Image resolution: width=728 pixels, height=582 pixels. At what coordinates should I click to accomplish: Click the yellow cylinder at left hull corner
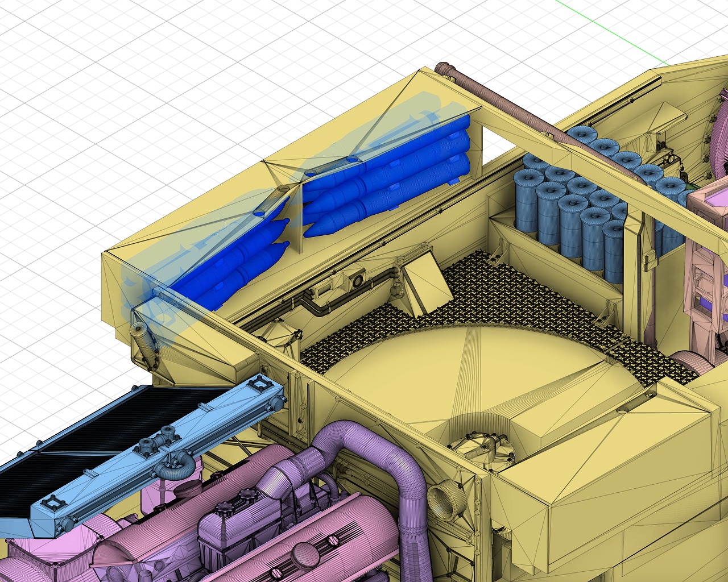pyautogui.click(x=142, y=341)
